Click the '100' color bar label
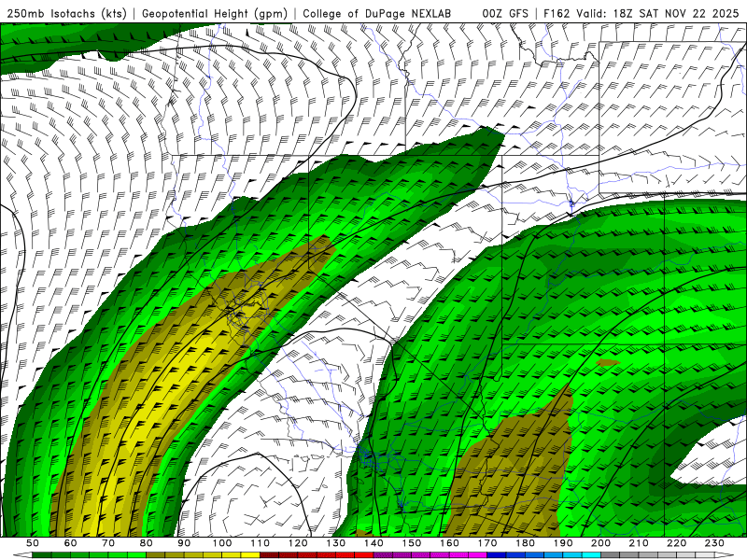Image resolution: width=747 pixels, height=560 pixels. pyautogui.click(x=222, y=543)
